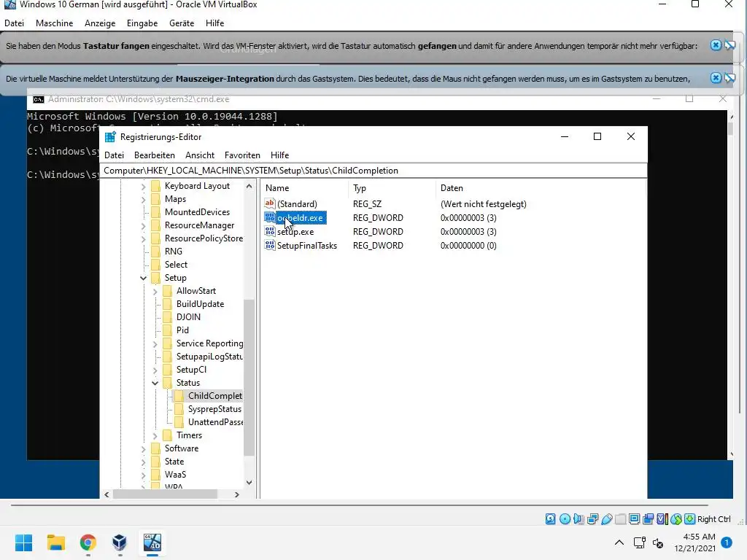
Task: Open the VirtualBox Datei menu
Action: pyautogui.click(x=15, y=23)
